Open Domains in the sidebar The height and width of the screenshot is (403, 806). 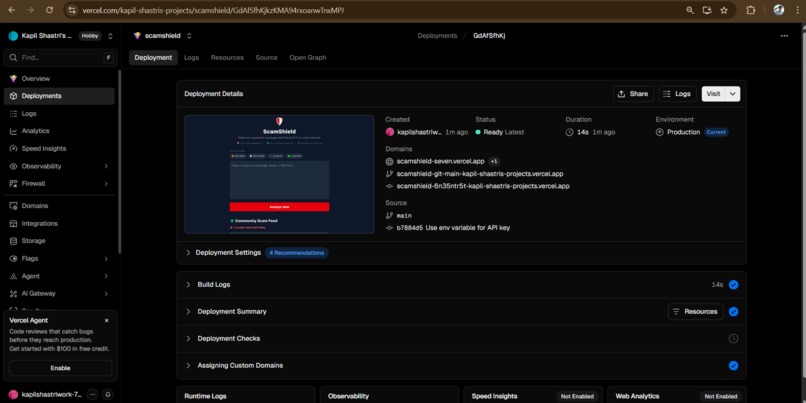click(x=59, y=206)
